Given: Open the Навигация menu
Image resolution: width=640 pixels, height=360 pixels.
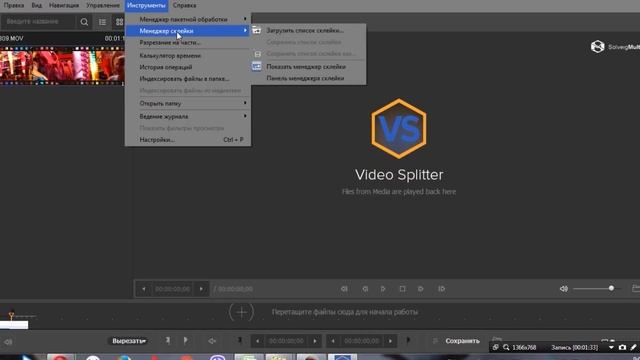Looking at the screenshot, I should pos(64,5).
